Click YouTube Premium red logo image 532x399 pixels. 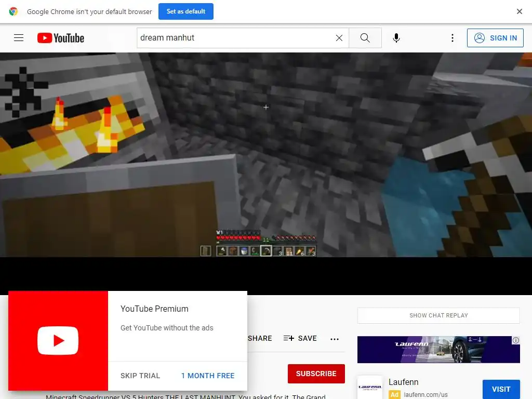pos(58,341)
